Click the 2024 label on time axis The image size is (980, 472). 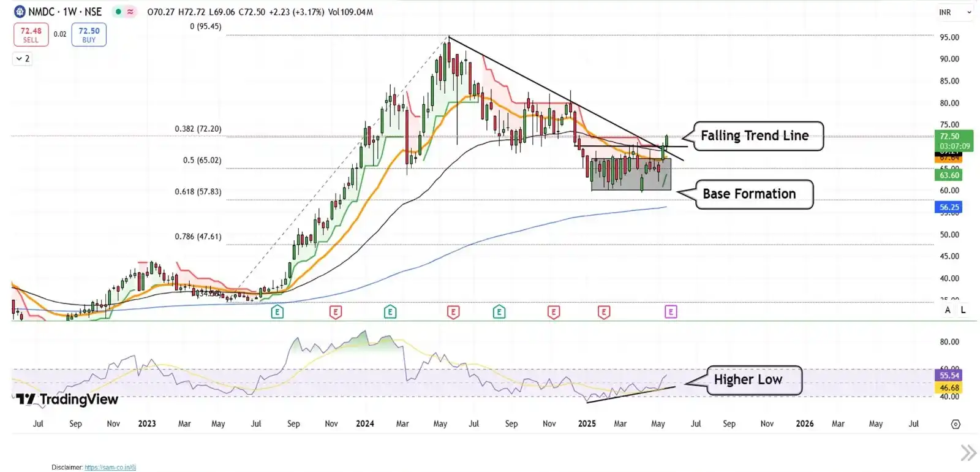365,424
